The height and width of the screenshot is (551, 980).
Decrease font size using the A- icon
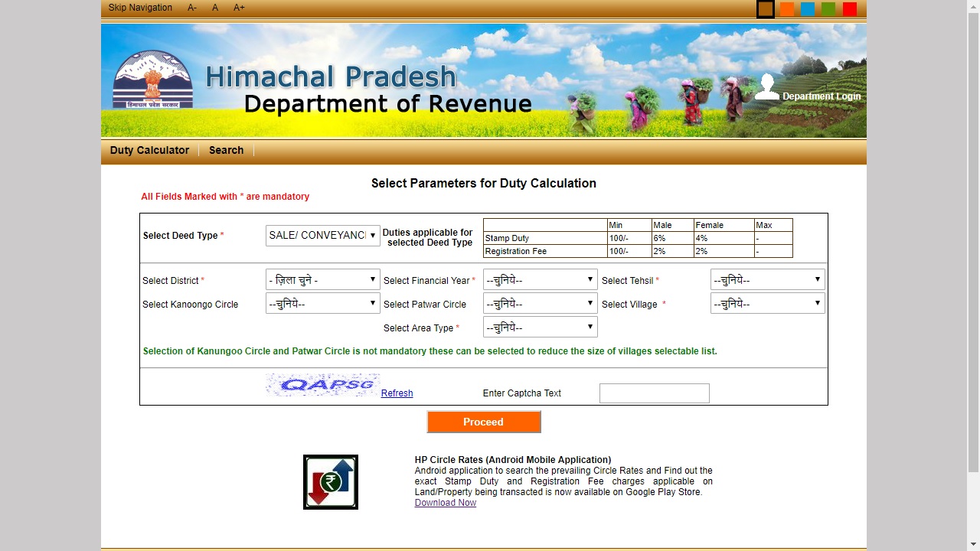click(x=191, y=8)
